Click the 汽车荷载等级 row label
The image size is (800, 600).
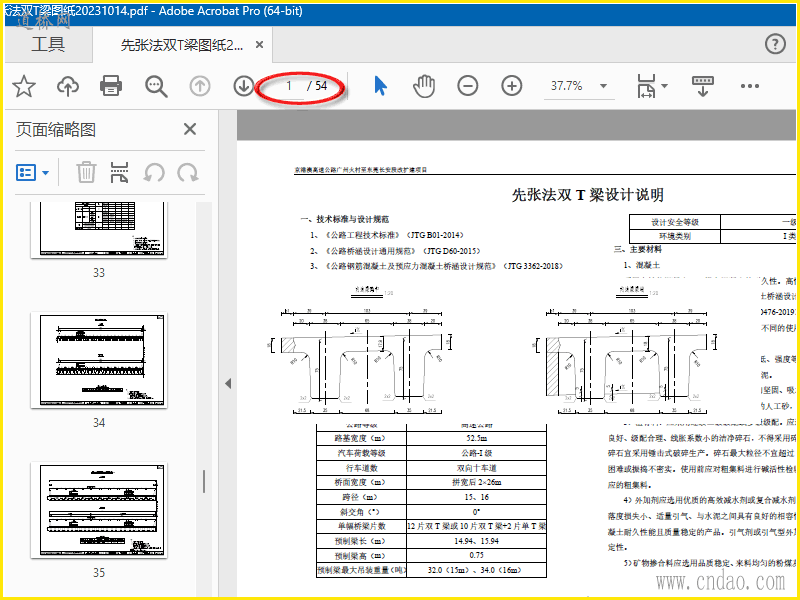tap(361, 453)
